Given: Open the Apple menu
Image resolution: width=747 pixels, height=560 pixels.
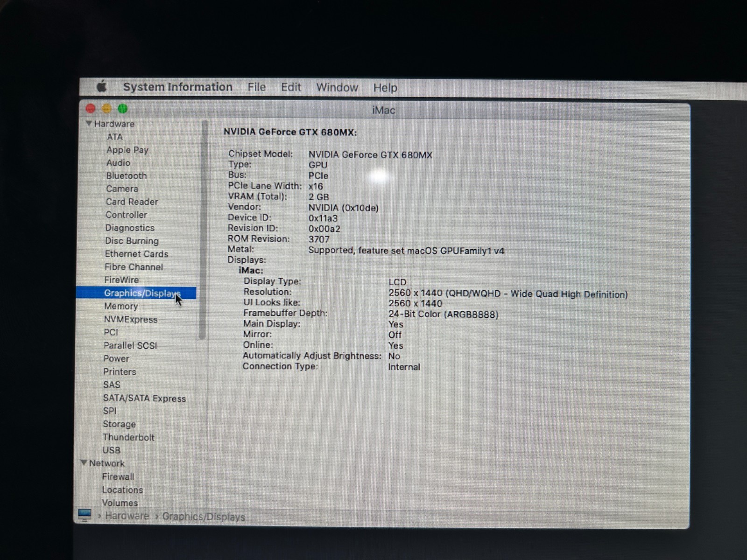Looking at the screenshot, I should point(102,87).
